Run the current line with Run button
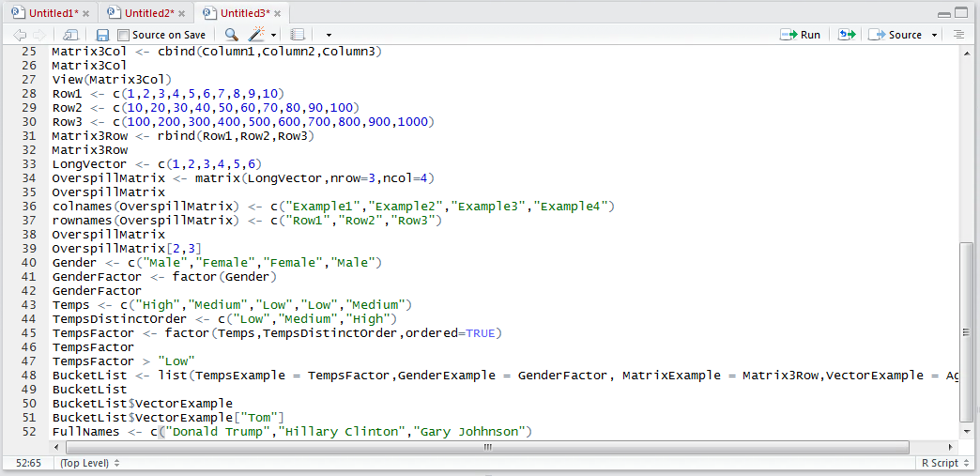Viewport: 980px width, 476px height. (x=801, y=35)
